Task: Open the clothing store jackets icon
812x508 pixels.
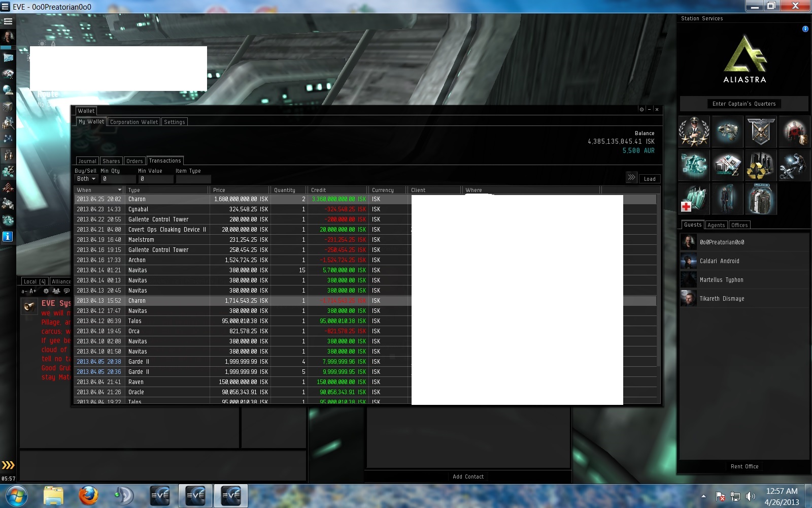Action: click(761, 199)
